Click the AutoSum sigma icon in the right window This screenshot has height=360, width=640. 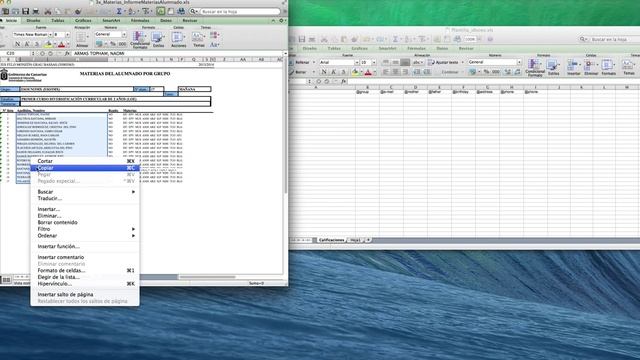pos(395,39)
